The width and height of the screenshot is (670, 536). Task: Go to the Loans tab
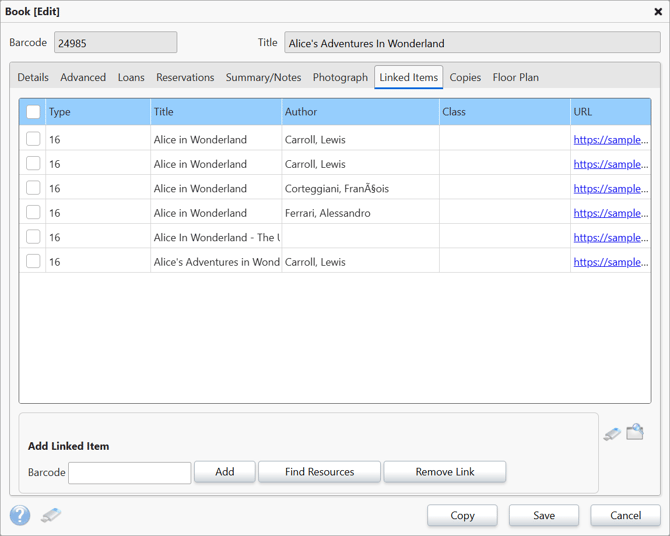click(x=131, y=77)
